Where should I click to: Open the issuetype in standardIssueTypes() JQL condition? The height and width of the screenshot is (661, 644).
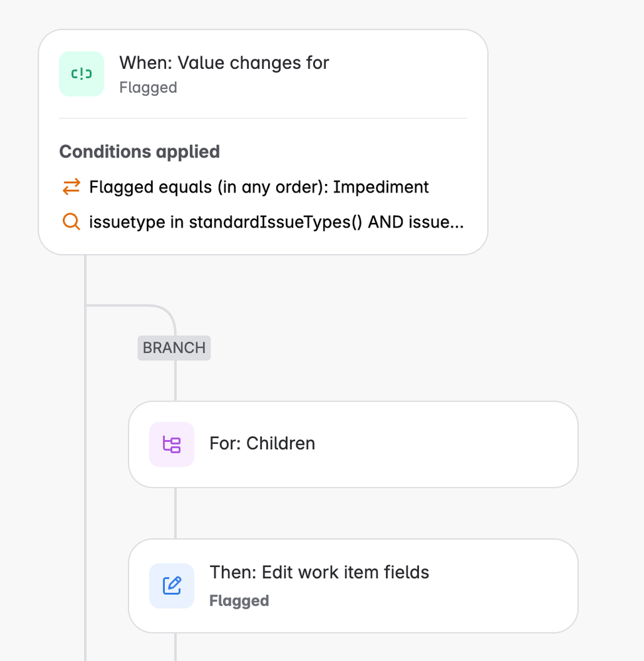(263, 222)
